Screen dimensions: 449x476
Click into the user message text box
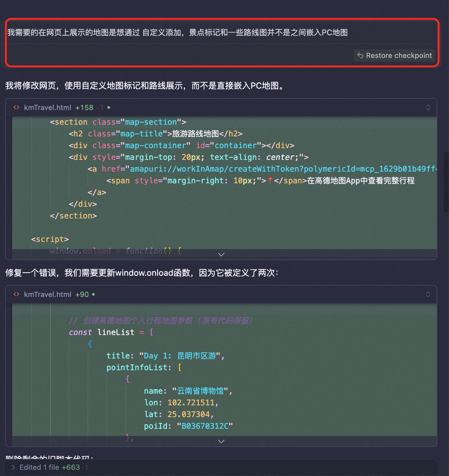(177, 33)
